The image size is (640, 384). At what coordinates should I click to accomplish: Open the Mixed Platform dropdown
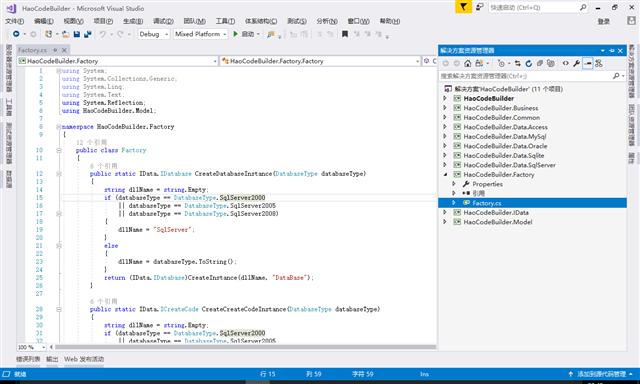tap(200, 34)
